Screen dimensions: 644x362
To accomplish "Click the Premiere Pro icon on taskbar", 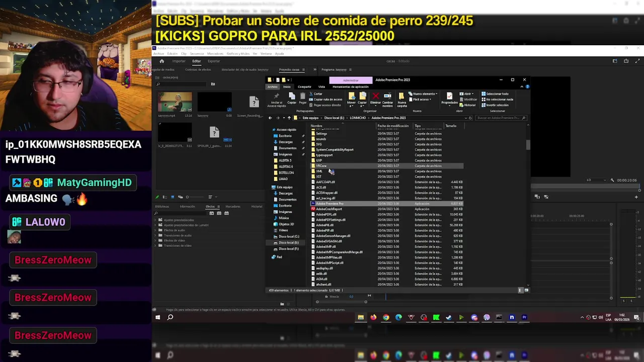I will click(x=524, y=317).
